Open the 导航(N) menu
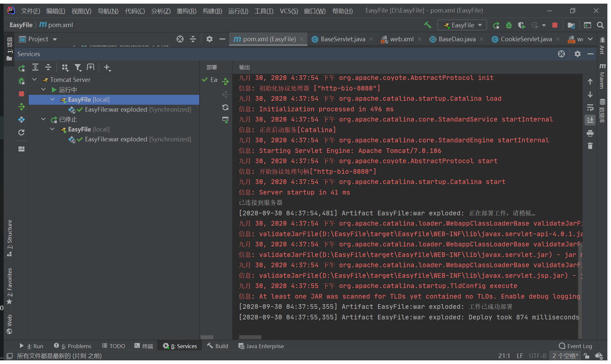611x364 pixels. (108, 11)
